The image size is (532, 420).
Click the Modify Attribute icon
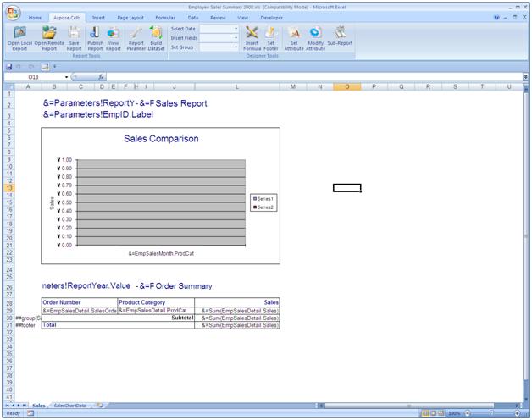(x=315, y=33)
